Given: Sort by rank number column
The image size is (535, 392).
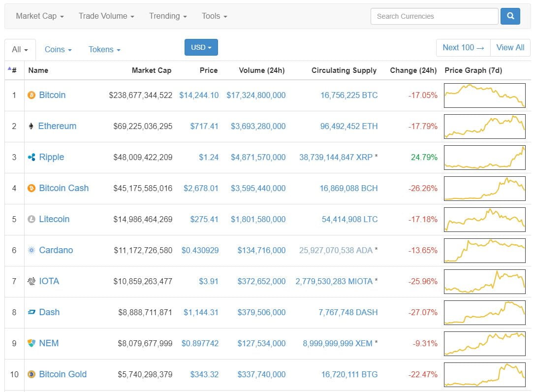Looking at the screenshot, I should coord(12,70).
